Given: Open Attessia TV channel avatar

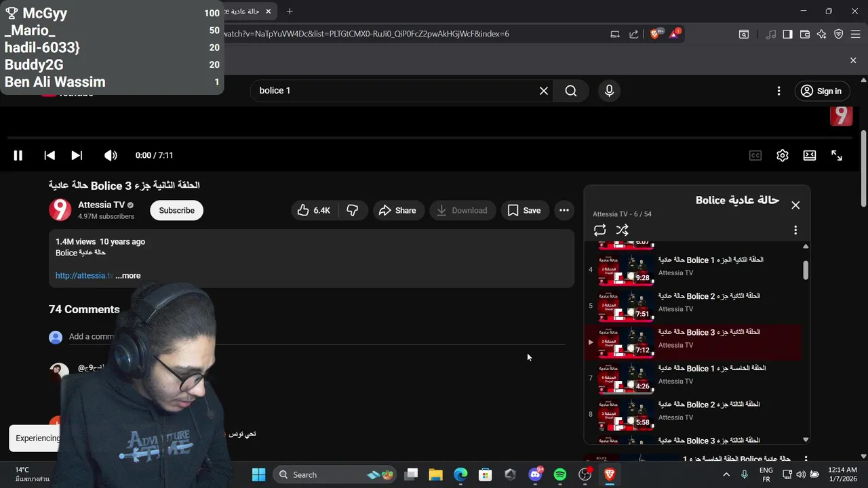Looking at the screenshot, I should coord(60,210).
